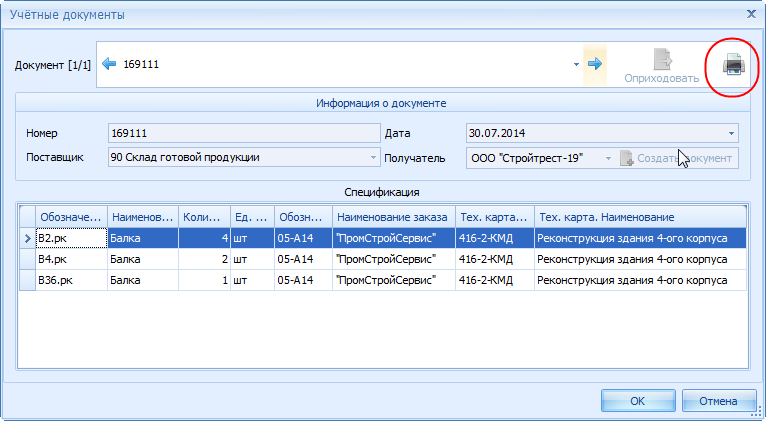Expand the Дата date picker dropdown
Viewport: 766px width, 421px height.
[x=731, y=132]
